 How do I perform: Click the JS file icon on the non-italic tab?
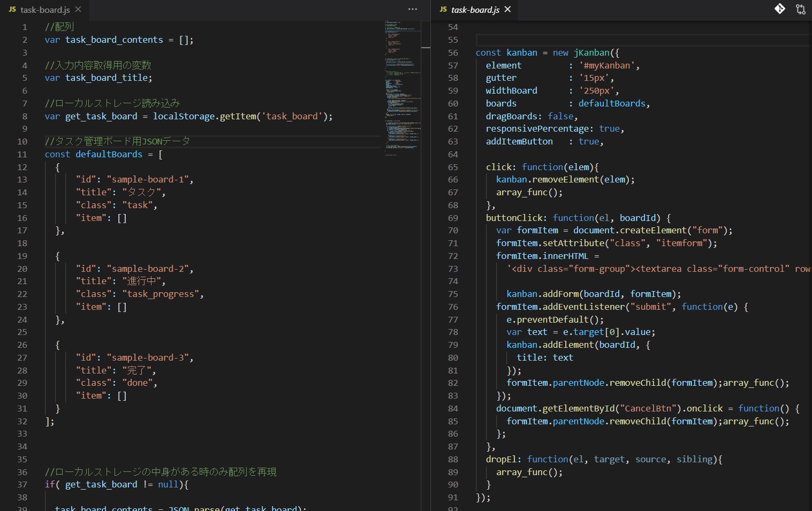click(x=12, y=10)
